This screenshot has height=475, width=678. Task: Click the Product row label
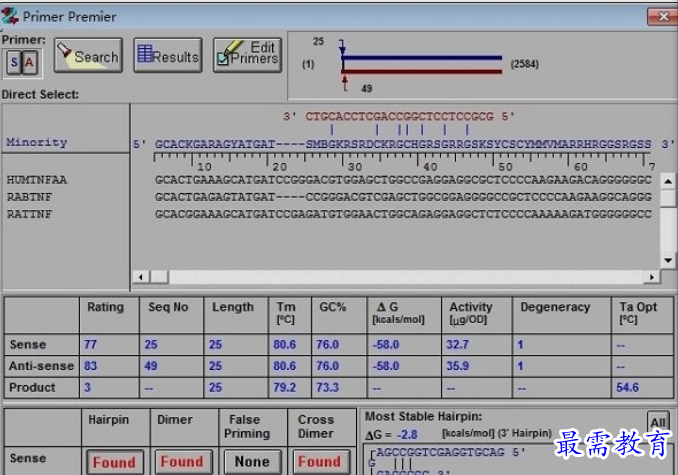(x=32, y=387)
